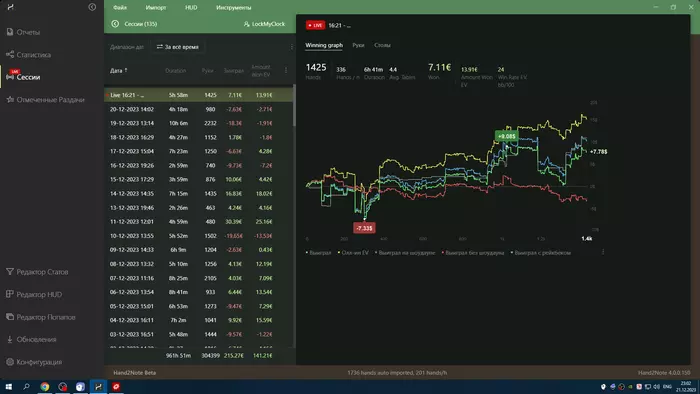This screenshot has height=394, width=700.
Task: Open the Импорт menu
Action: [x=155, y=8]
